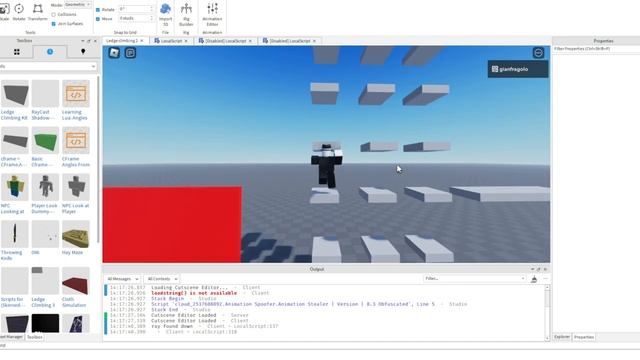Insert Basic CFrame green part asset

[x=45, y=147]
